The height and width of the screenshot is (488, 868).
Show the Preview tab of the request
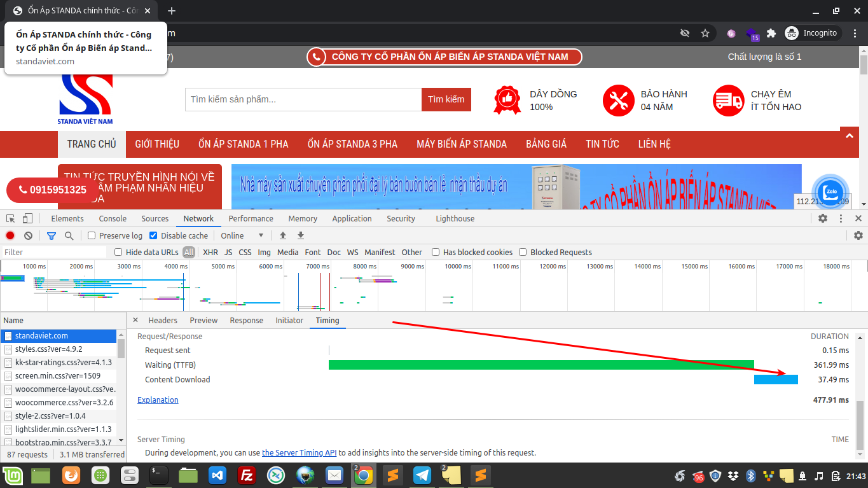pos(203,320)
